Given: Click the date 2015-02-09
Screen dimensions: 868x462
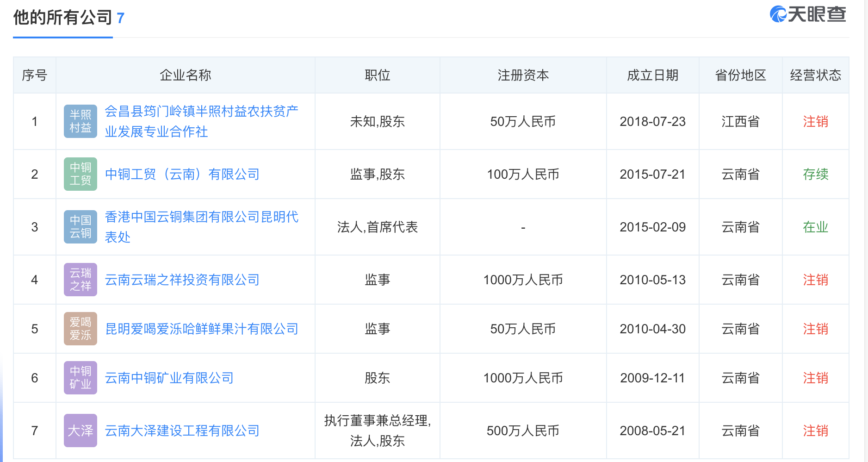Looking at the screenshot, I should coord(653,227).
